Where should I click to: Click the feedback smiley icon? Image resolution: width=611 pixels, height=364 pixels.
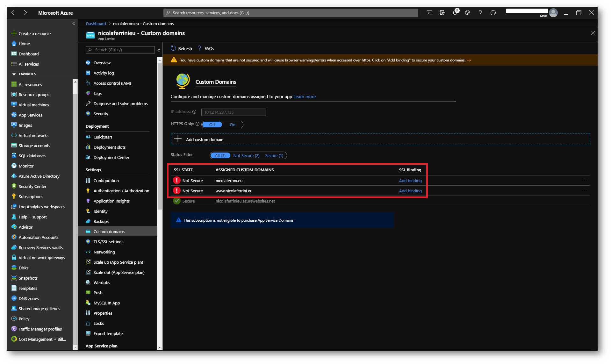(493, 13)
